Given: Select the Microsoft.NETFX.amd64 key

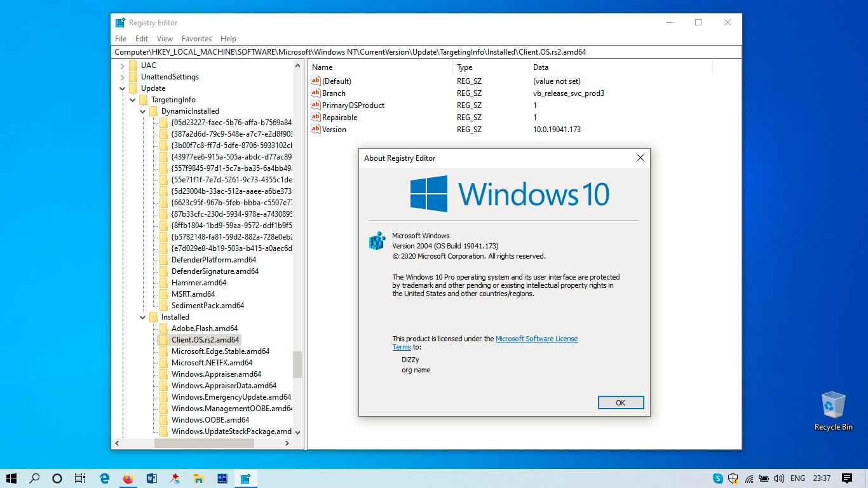Looking at the screenshot, I should [212, 363].
